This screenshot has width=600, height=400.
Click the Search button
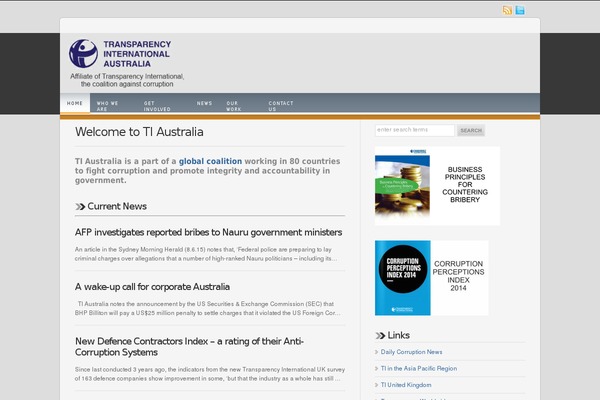click(471, 130)
